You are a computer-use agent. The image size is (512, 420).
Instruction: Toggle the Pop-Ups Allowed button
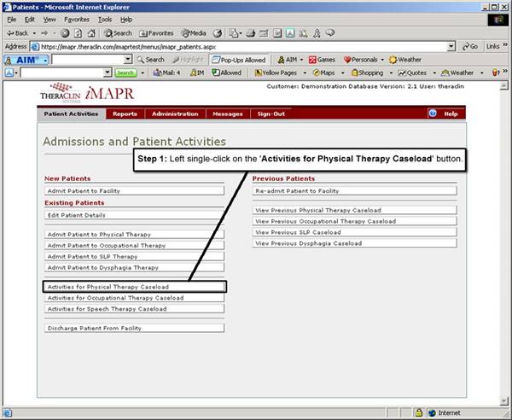tap(238, 60)
